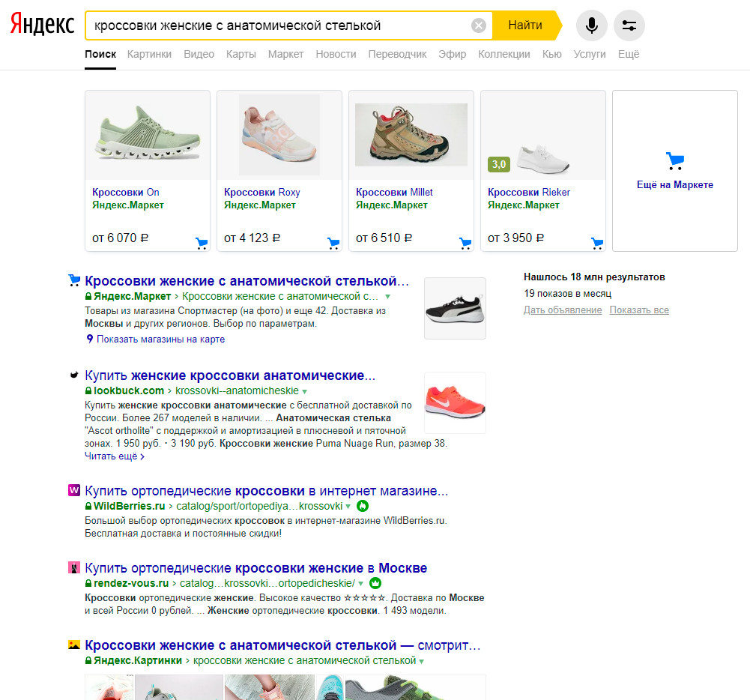Click the cart icon on the On card
The image size is (750, 700).
point(202,244)
